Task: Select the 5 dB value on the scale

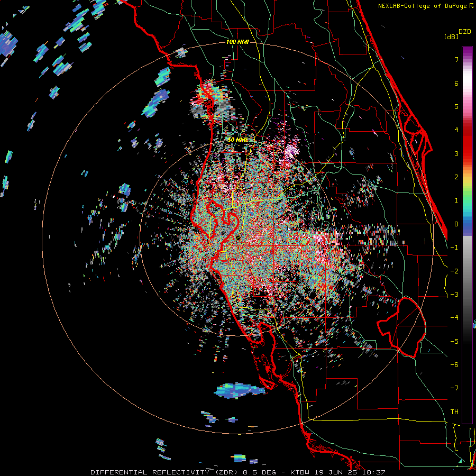Action: point(456,106)
